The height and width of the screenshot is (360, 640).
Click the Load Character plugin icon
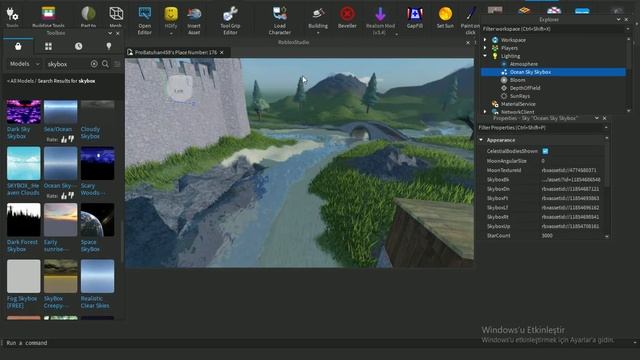coord(280,14)
